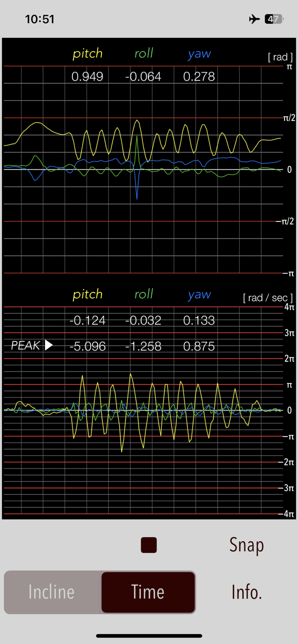Tap the yaw label in the rate graph
The width and height of the screenshot is (298, 644).
[x=200, y=295]
